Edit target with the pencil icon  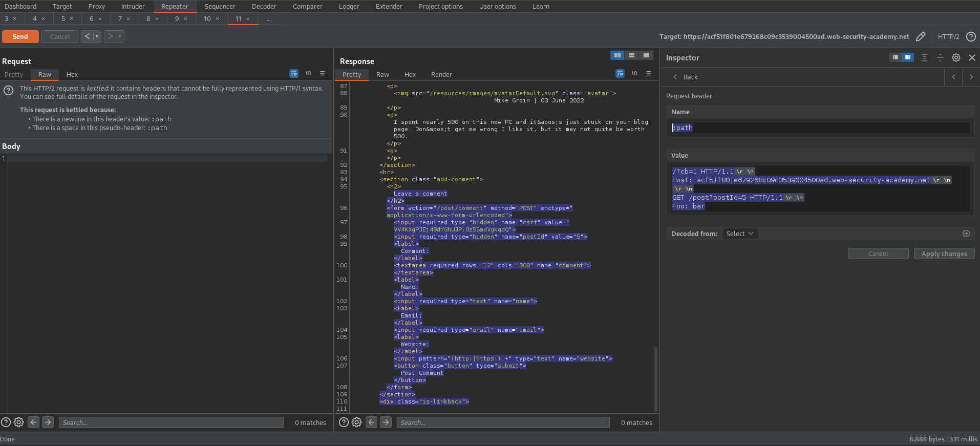pos(921,36)
